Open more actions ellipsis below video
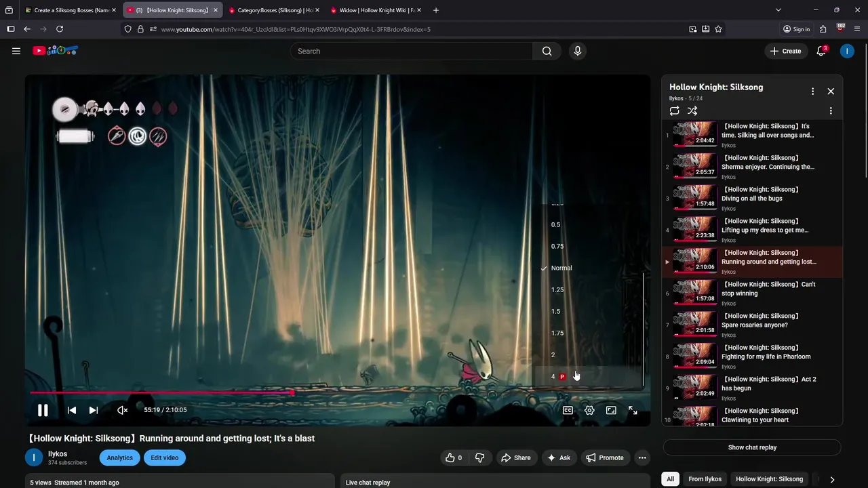868x488 pixels. click(642, 457)
